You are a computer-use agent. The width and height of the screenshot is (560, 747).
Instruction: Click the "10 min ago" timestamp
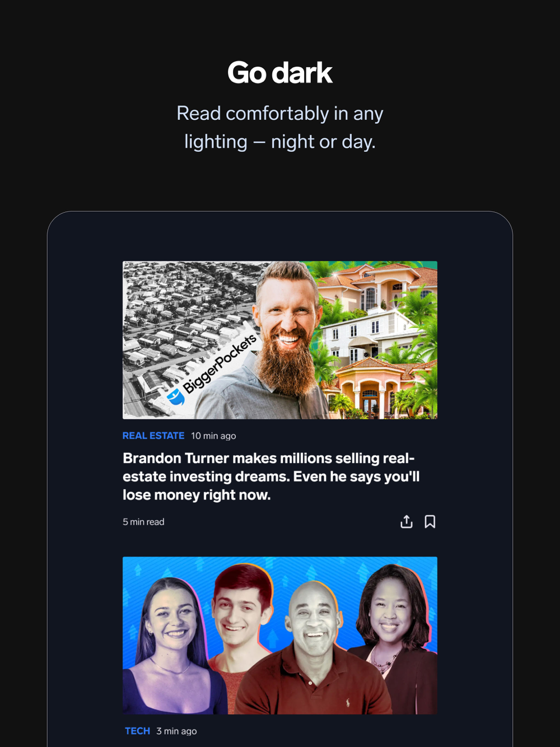coord(213,436)
